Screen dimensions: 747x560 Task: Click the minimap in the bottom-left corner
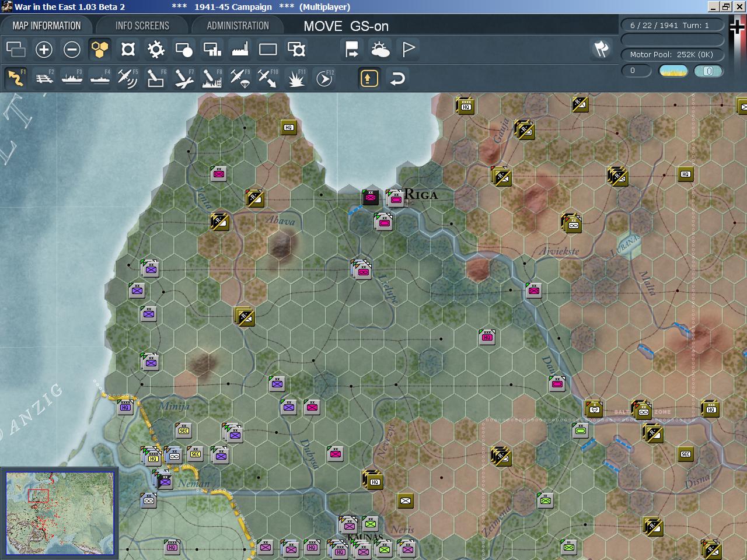[x=60, y=513]
